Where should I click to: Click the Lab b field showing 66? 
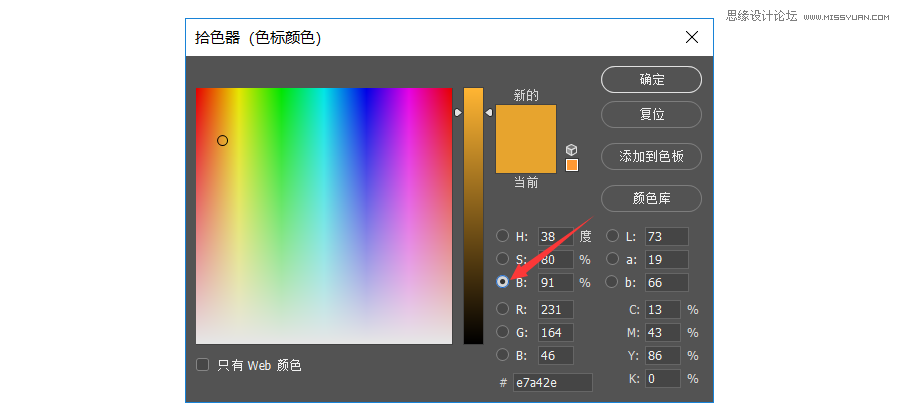[666, 282]
